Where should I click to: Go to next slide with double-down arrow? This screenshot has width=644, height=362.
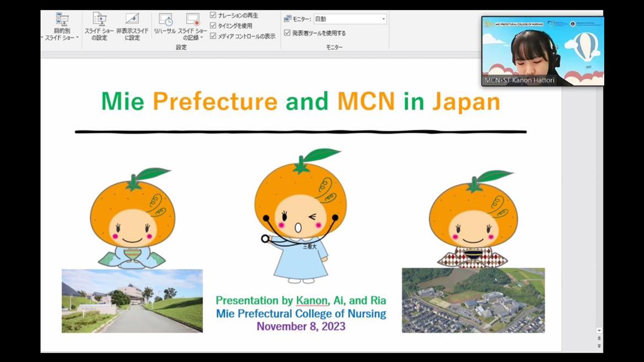[599, 346]
